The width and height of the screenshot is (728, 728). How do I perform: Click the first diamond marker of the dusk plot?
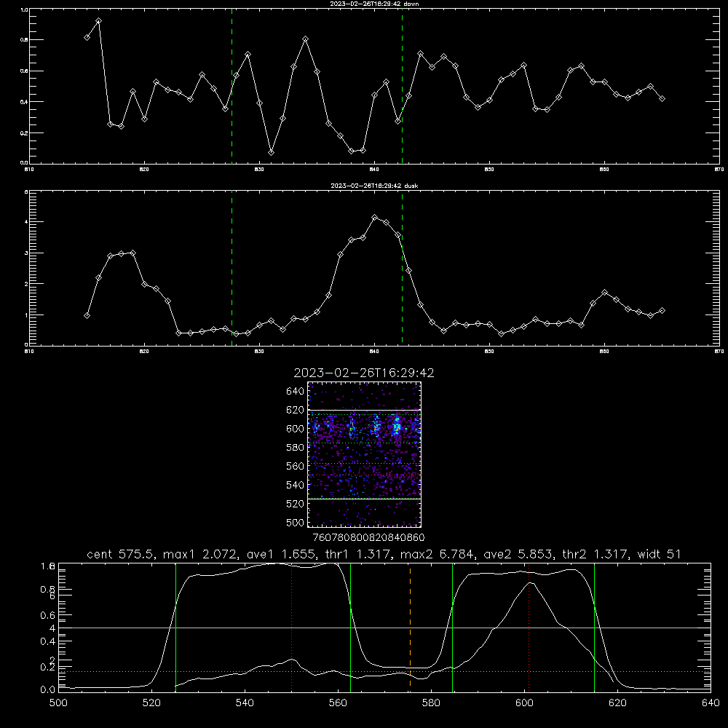click(87, 316)
